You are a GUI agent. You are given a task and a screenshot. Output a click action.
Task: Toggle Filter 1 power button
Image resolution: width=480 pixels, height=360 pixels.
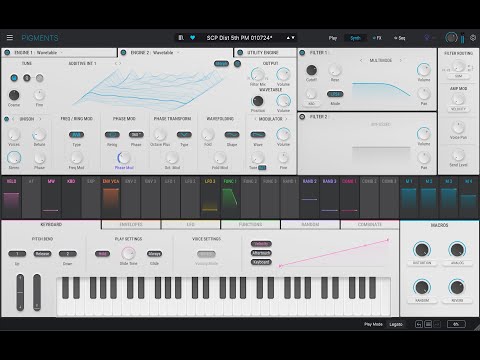point(302,52)
